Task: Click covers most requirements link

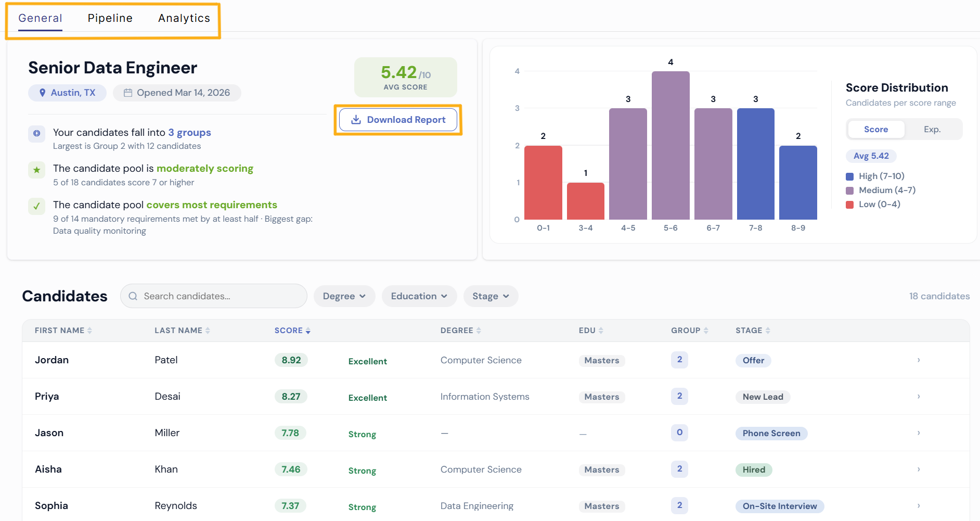Action: [x=212, y=205]
